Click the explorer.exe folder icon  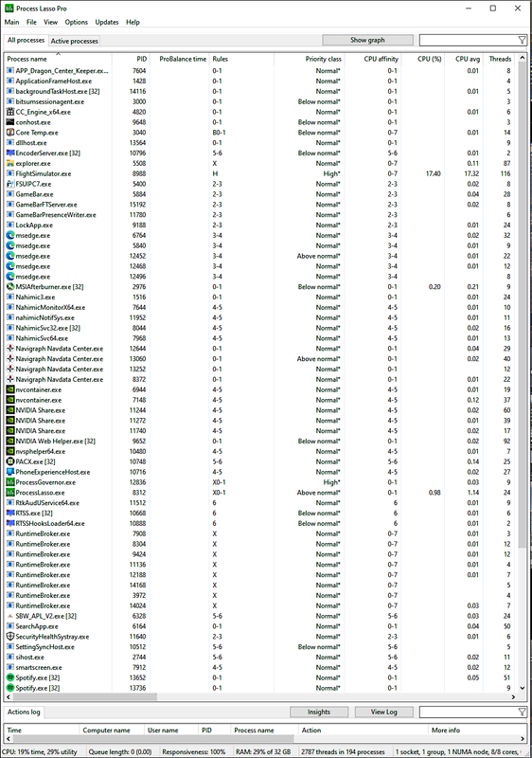click(10, 163)
